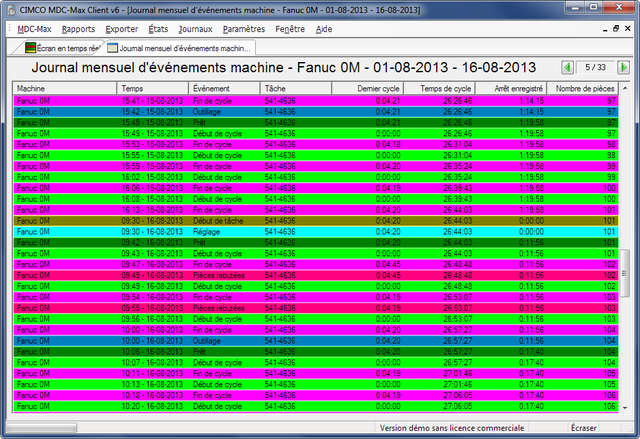640x439 pixels.
Task: Sort by the Tâche column header
Action: coord(296,88)
